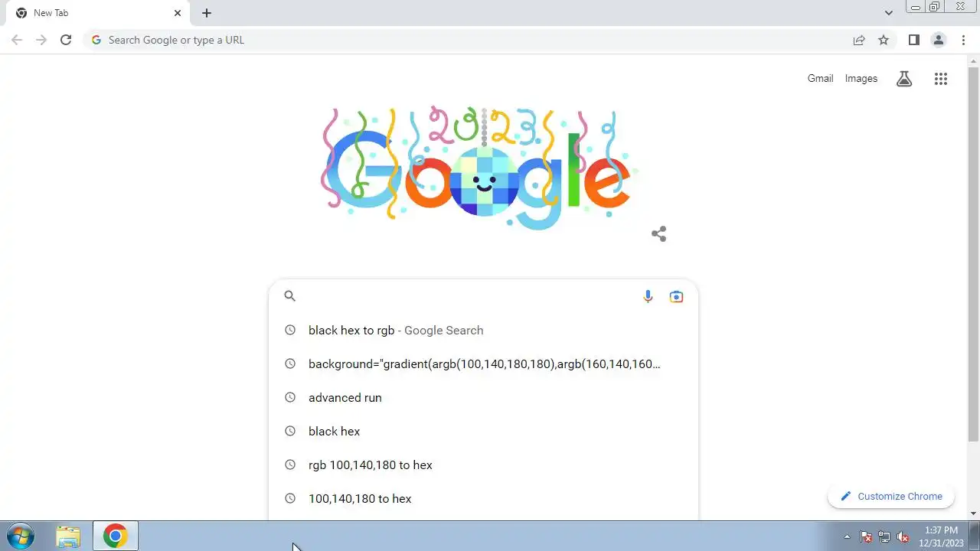The image size is (980, 551).
Task: Reload the page with the refresh icon
Action: pos(66,40)
